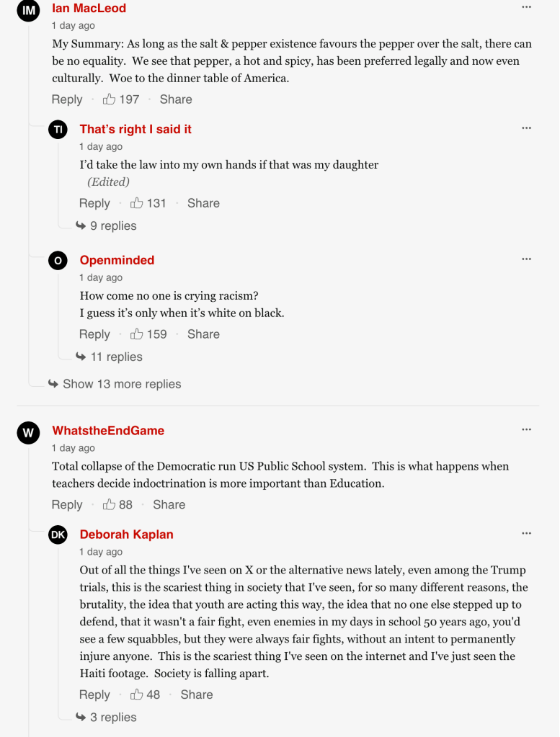This screenshot has width=560, height=737.
Task: Like Ian MacLeod's comment with thumbs-up
Action: point(110,99)
